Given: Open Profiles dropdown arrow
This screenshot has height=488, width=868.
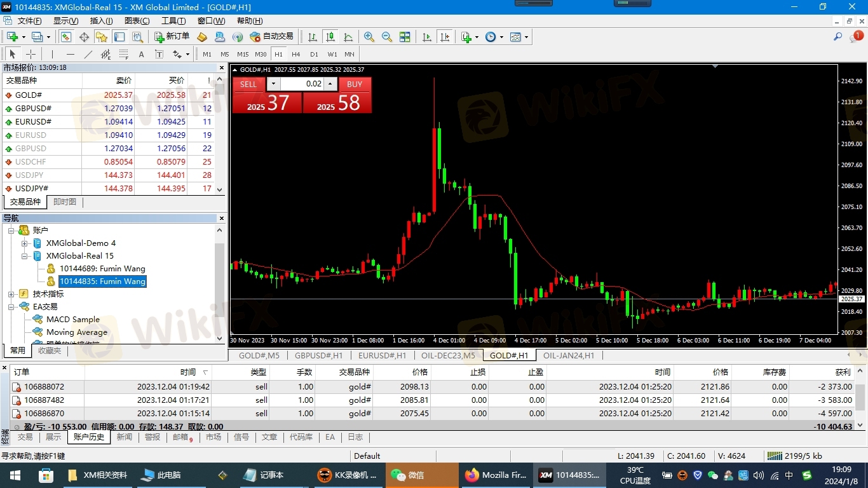Looking at the screenshot, I should [48, 37].
